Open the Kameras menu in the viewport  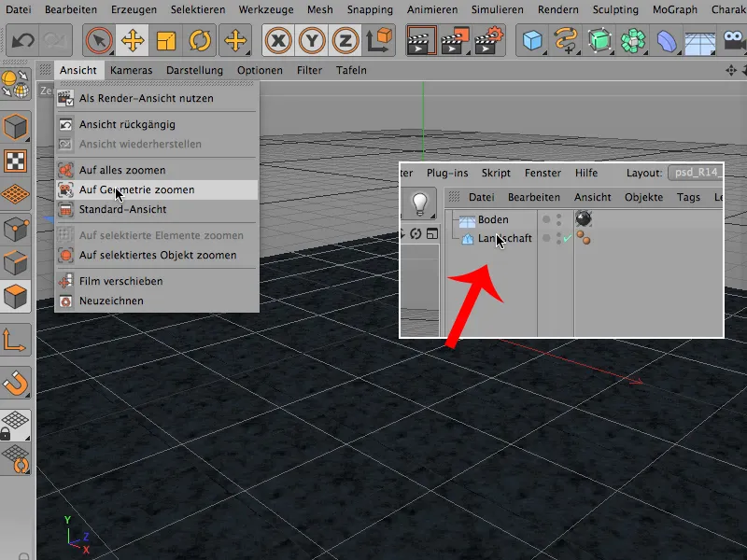click(x=131, y=69)
